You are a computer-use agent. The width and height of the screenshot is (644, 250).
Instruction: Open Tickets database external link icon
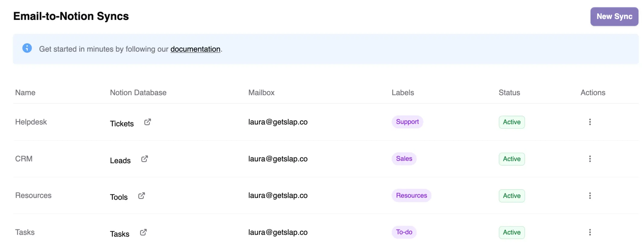[x=147, y=122]
